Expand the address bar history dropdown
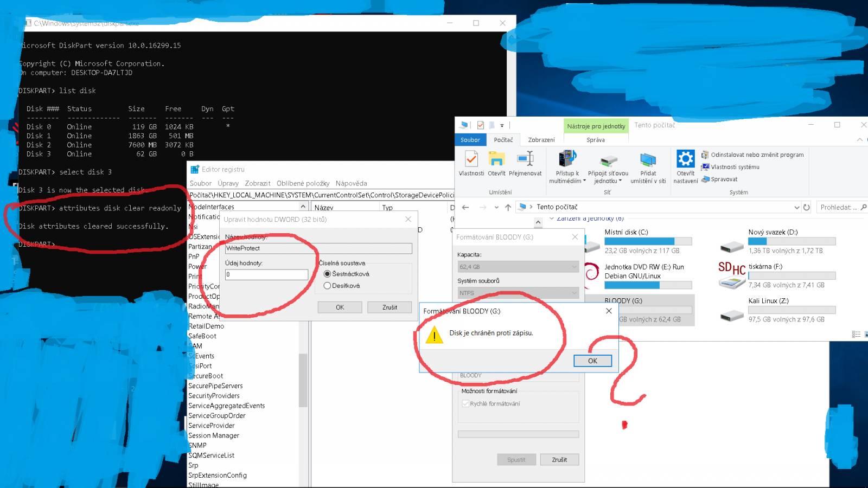Screen dimensions: 868x488 (797, 207)
